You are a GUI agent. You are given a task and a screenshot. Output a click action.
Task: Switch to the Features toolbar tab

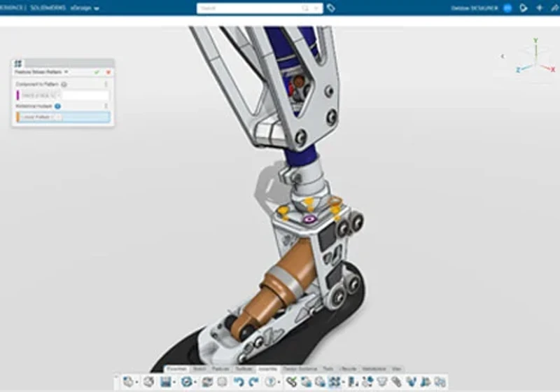coord(220,369)
